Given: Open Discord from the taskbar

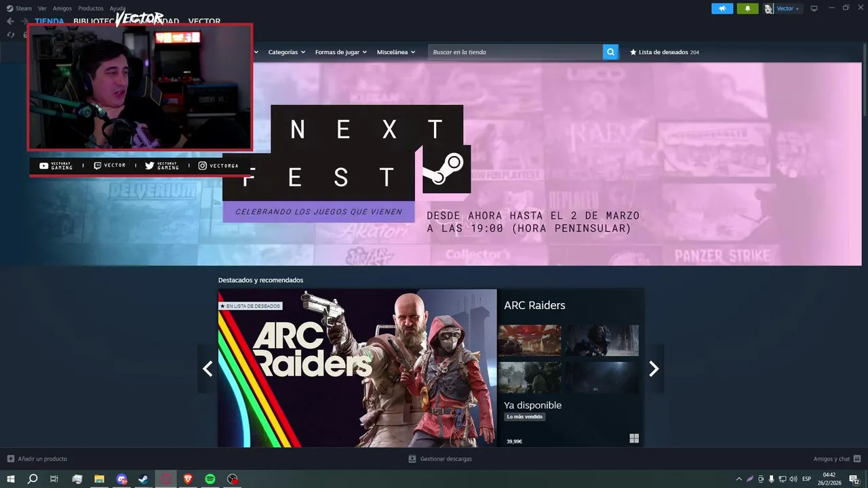Looking at the screenshot, I should [x=121, y=479].
